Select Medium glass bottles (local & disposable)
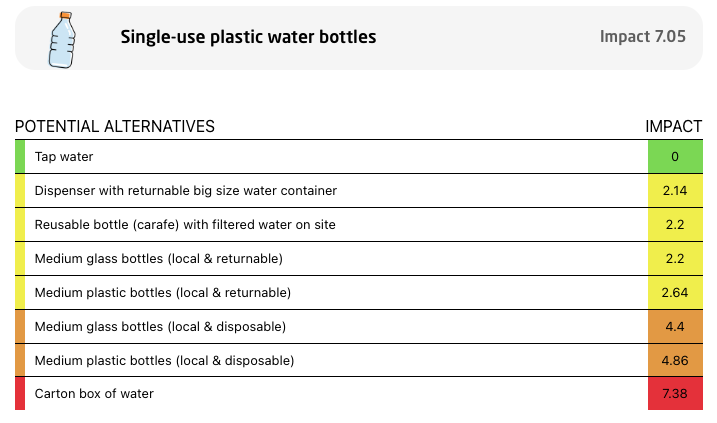The image size is (717, 423). click(x=358, y=327)
